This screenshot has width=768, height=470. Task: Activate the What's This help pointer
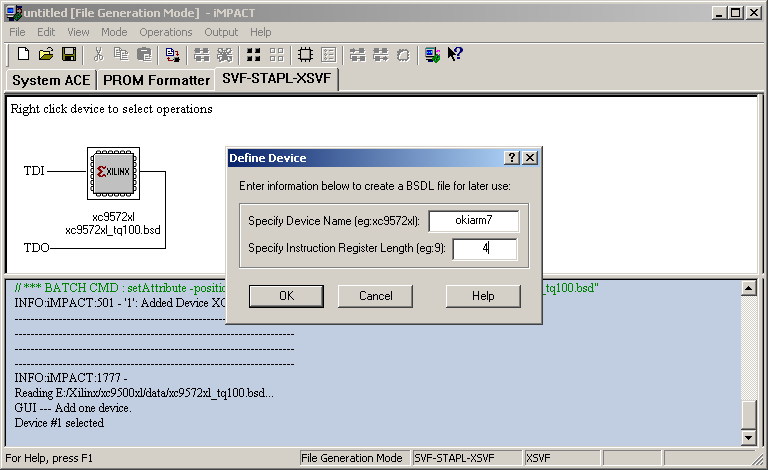pyautogui.click(x=455, y=54)
